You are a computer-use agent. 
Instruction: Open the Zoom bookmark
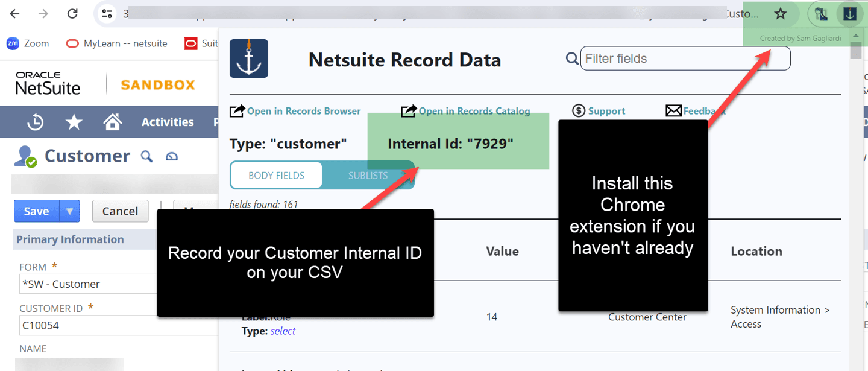point(28,43)
